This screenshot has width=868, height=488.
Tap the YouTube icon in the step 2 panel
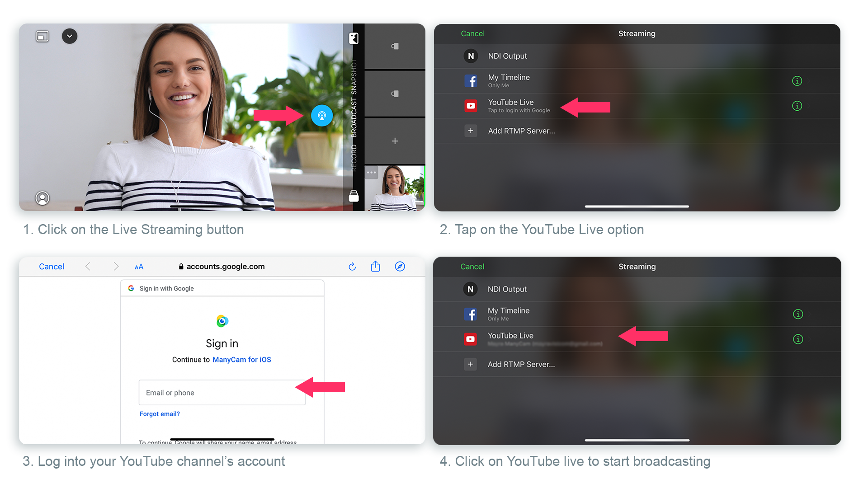pos(471,106)
